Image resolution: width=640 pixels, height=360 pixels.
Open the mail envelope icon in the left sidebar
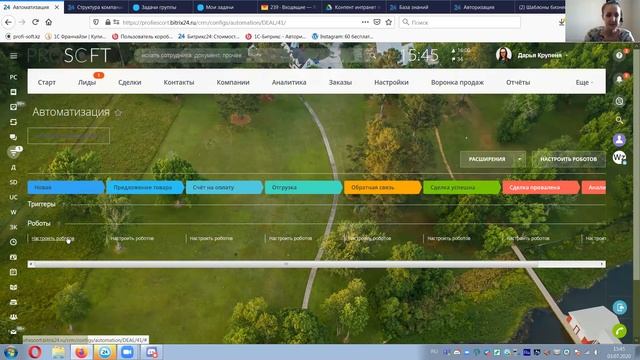point(13,332)
